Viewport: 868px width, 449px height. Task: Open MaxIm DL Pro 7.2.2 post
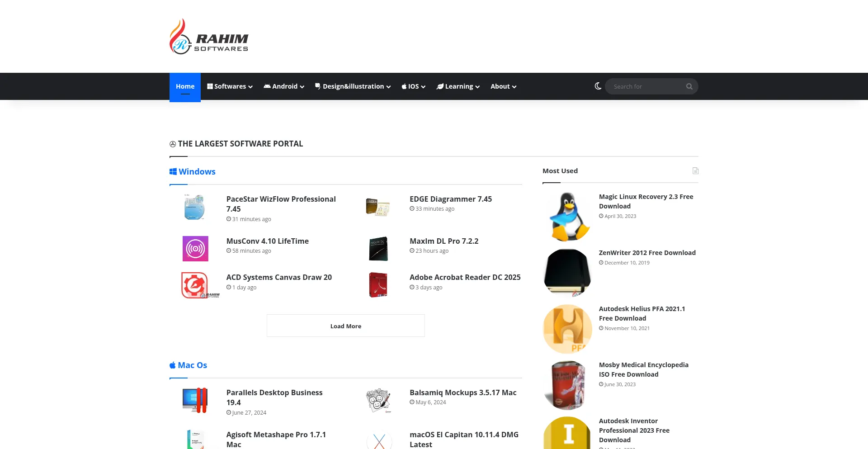click(444, 241)
